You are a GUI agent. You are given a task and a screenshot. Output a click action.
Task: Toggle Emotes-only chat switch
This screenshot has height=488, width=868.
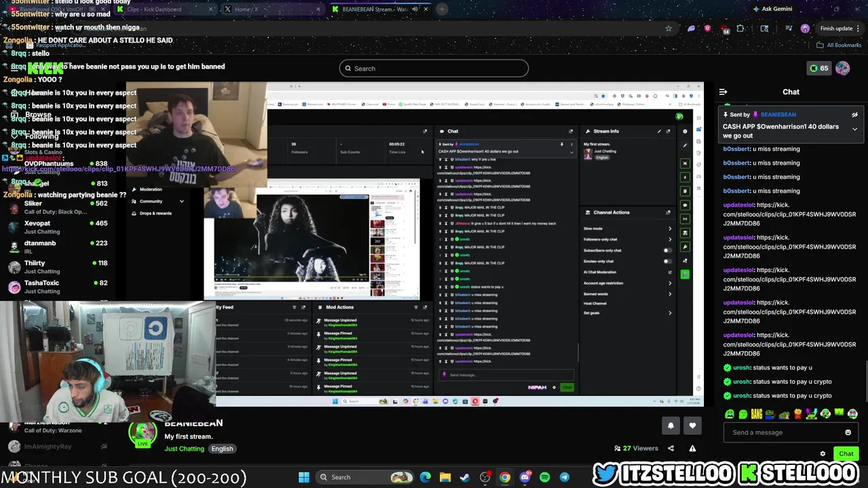(x=668, y=261)
